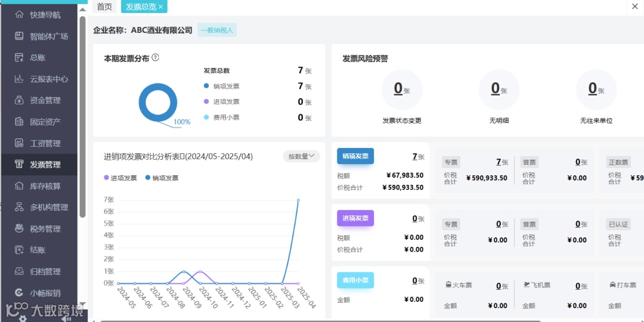
Task: Click the 火车票 0 count
Action: (499, 286)
